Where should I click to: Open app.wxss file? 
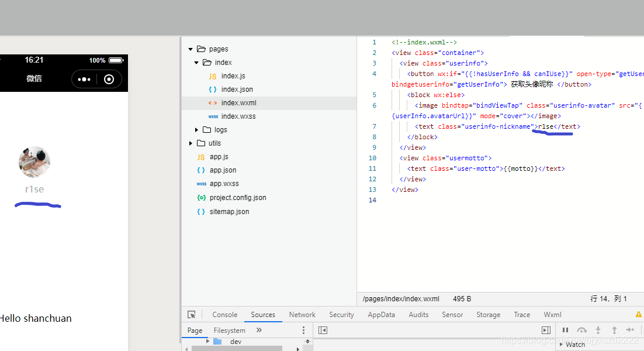tap(224, 184)
